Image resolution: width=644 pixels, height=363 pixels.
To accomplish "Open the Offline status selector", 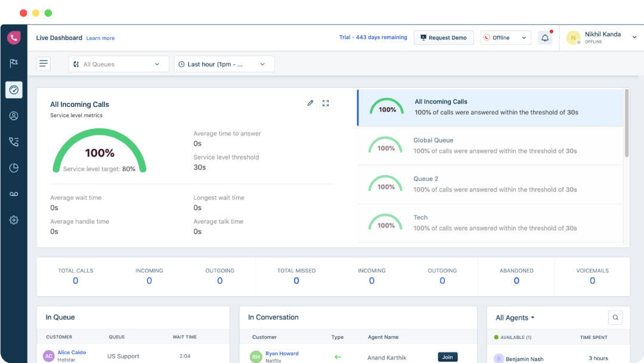I will pyautogui.click(x=505, y=37).
